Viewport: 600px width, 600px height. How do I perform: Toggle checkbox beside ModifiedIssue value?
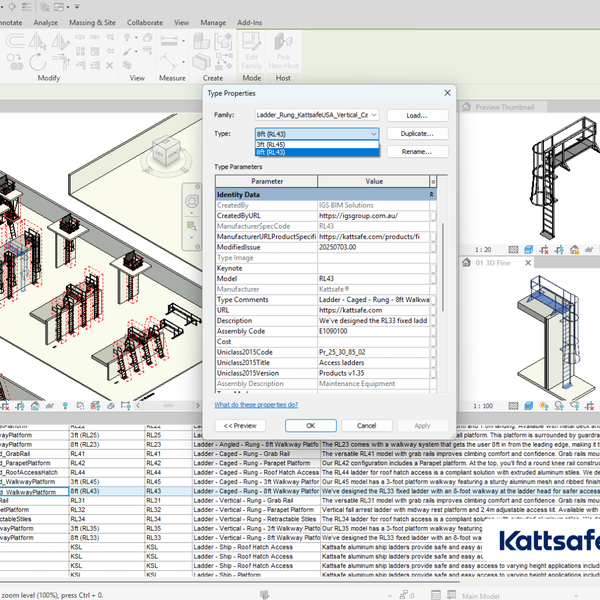click(x=433, y=247)
